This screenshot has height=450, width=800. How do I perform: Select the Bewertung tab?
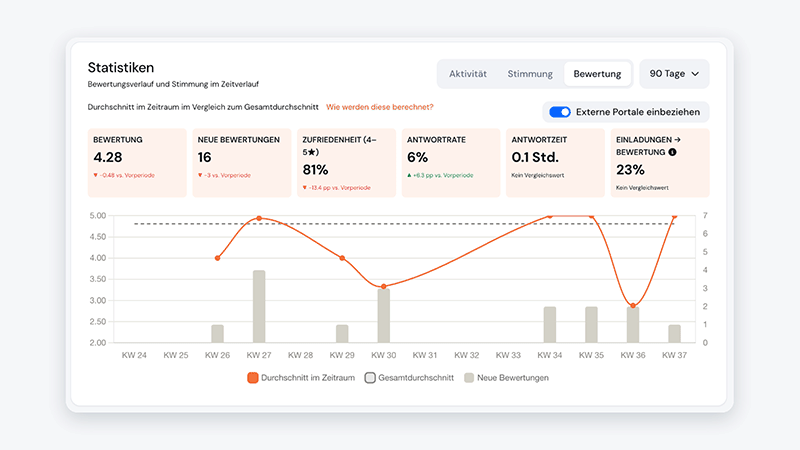[x=597, y=74]
